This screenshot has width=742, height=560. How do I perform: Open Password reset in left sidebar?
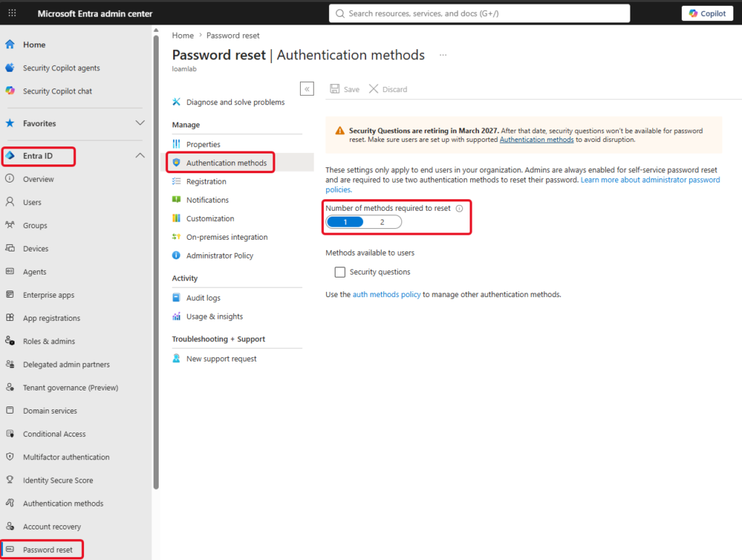tap(48, 550)
